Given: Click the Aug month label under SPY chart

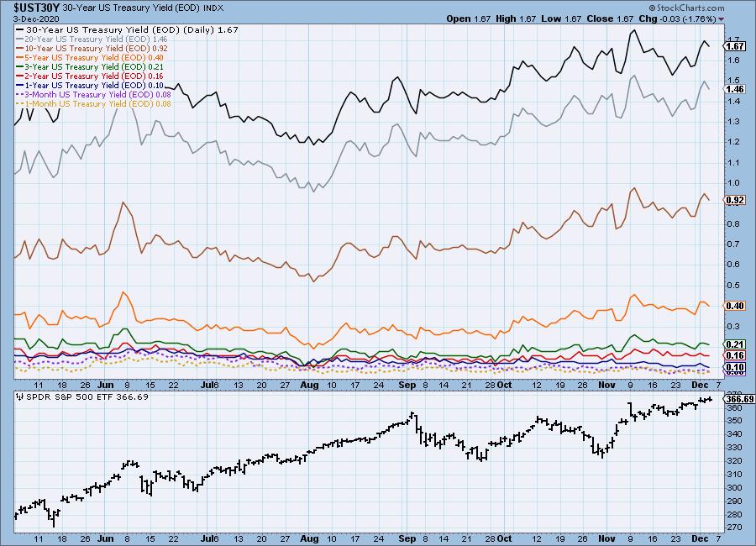Looking at the screenshot, I should tap(309, 538).
